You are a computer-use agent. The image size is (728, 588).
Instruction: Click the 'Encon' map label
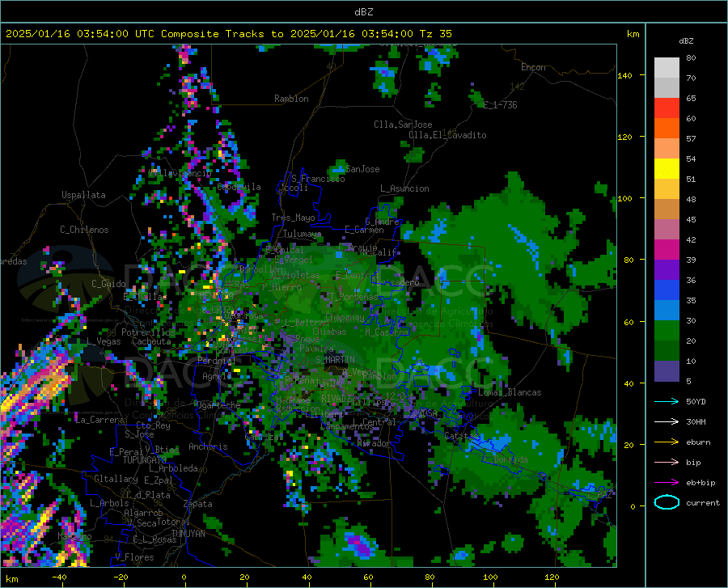[x=533, y=67]
